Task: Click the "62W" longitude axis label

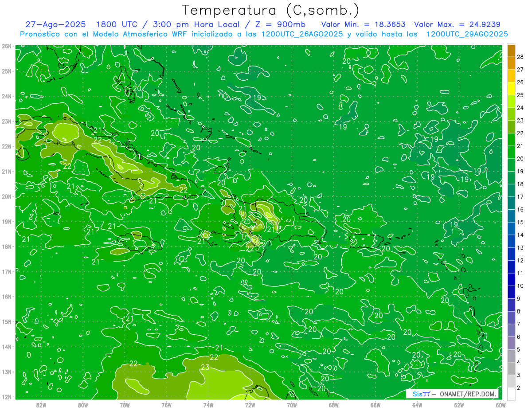Action: pos(459,405)
